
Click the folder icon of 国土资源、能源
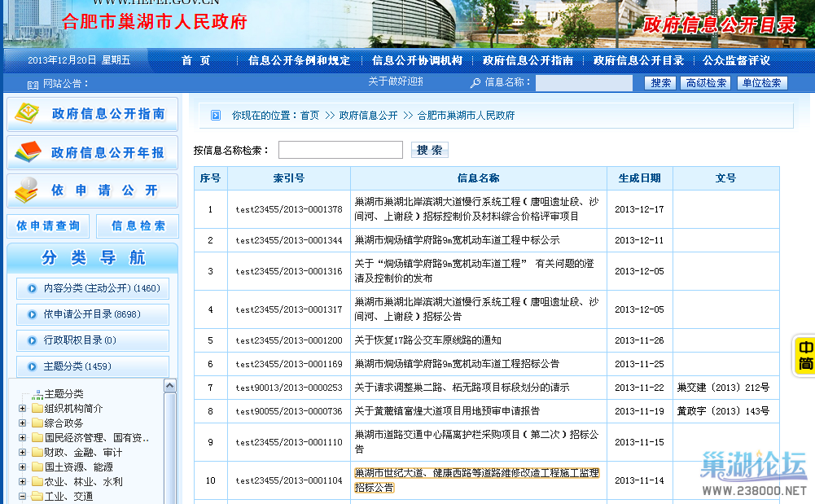click(x=37, y=466)
